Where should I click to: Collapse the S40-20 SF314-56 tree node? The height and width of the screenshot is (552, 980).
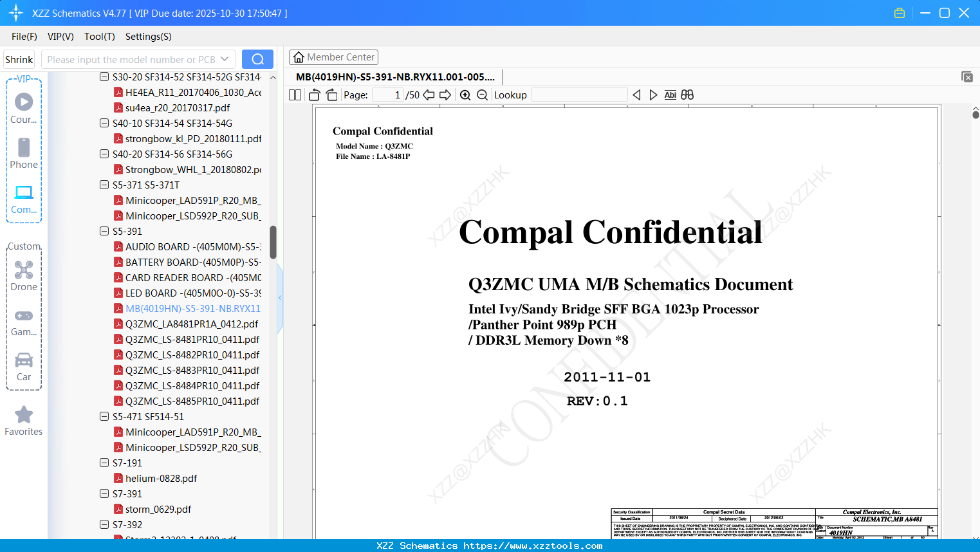point(104,154)
